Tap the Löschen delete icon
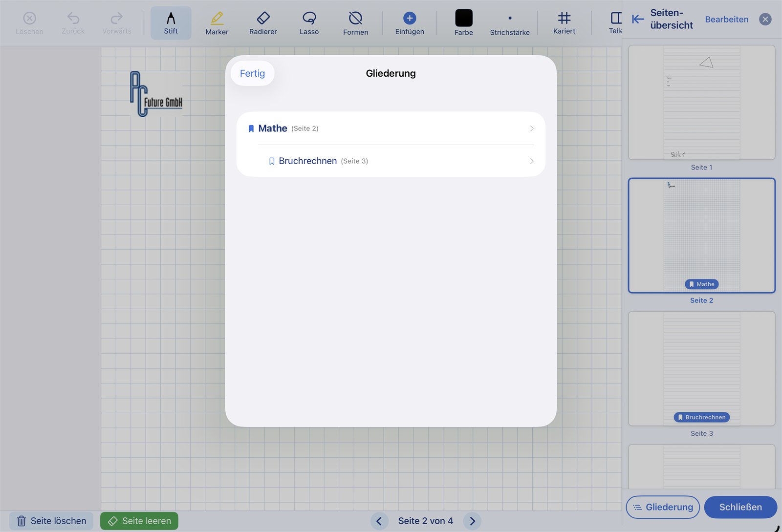782x532 pixels. 29,23
